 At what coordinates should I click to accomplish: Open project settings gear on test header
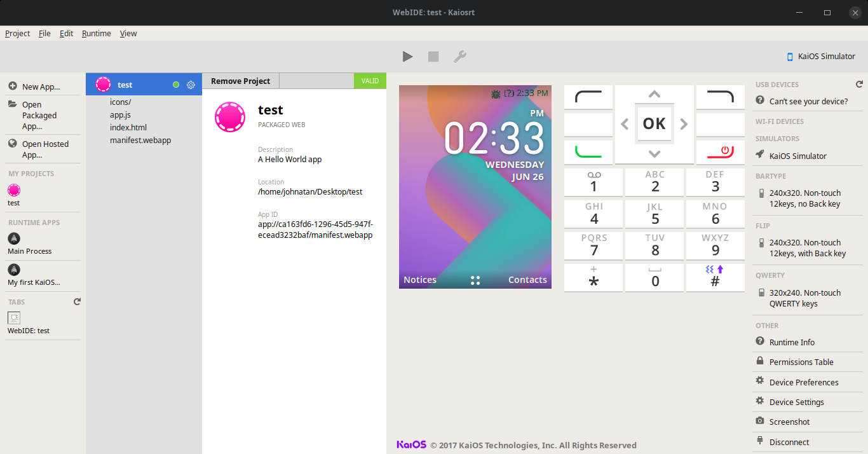click(x=191, y=85)
